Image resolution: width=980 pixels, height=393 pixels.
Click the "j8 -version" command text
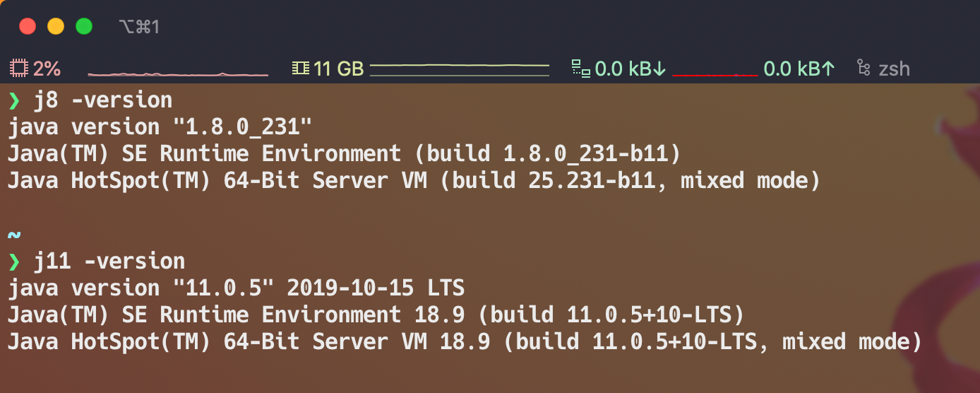[x=103, y=100]
